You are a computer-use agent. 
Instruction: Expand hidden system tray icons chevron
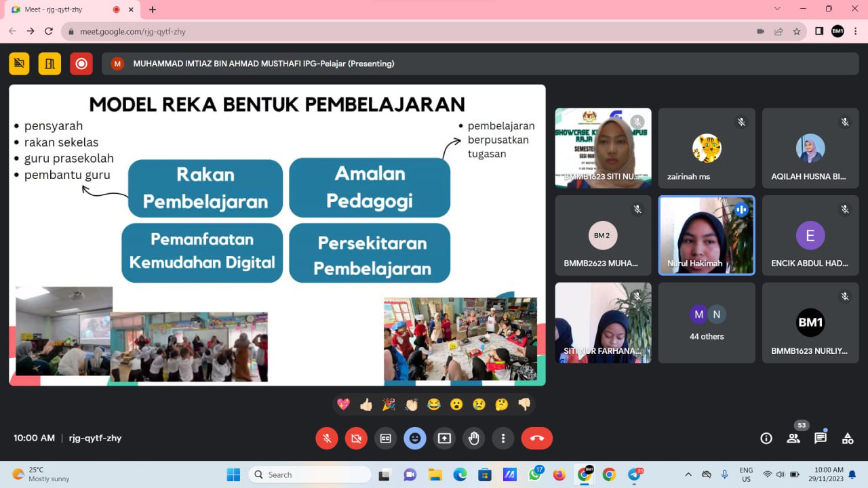pos(688,474)
